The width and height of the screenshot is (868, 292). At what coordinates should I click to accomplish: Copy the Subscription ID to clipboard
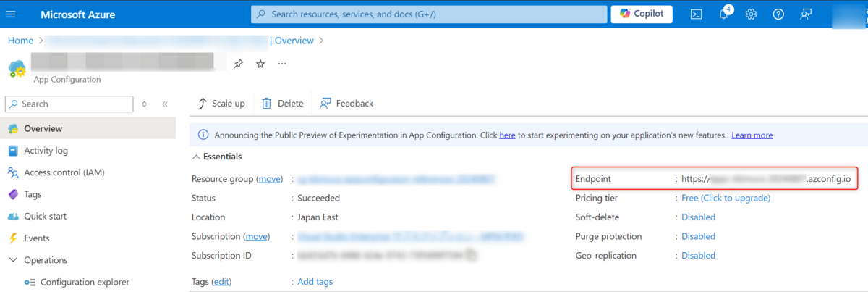(x=471, y=255)
